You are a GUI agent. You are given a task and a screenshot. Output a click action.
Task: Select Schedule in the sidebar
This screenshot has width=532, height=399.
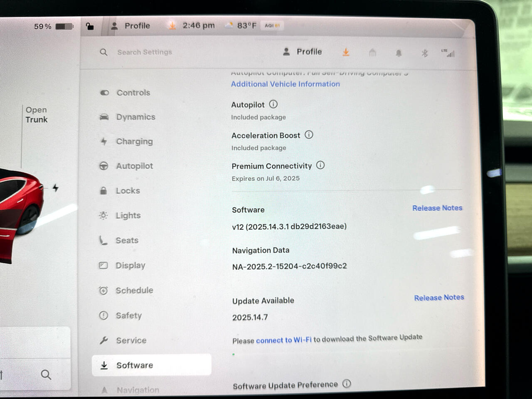pos(134,291)
